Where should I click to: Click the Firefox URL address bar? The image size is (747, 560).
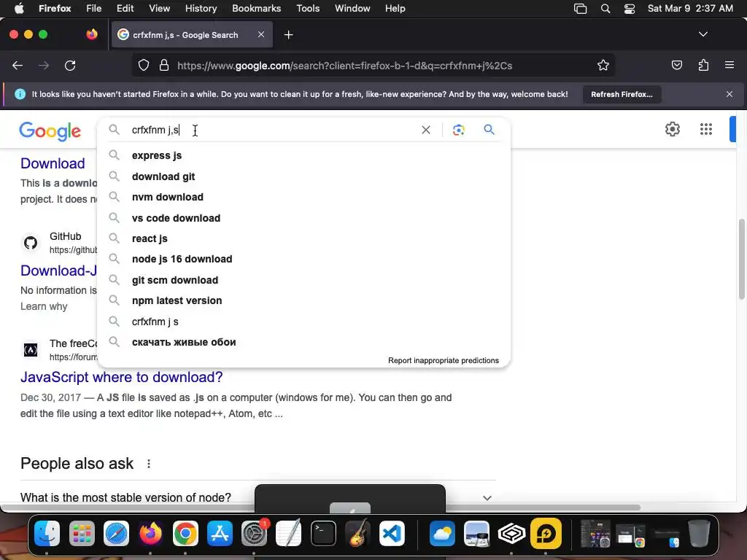click(374, 66)
